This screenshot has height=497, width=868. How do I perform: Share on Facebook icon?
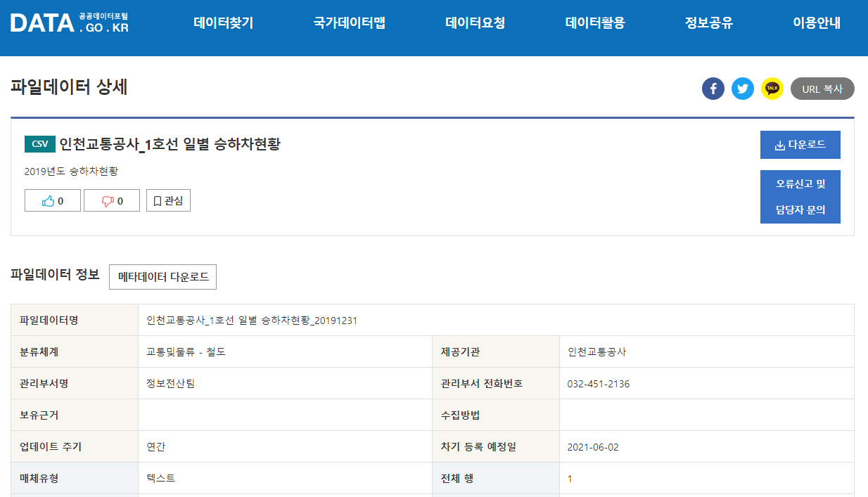[x=713, y=89]
